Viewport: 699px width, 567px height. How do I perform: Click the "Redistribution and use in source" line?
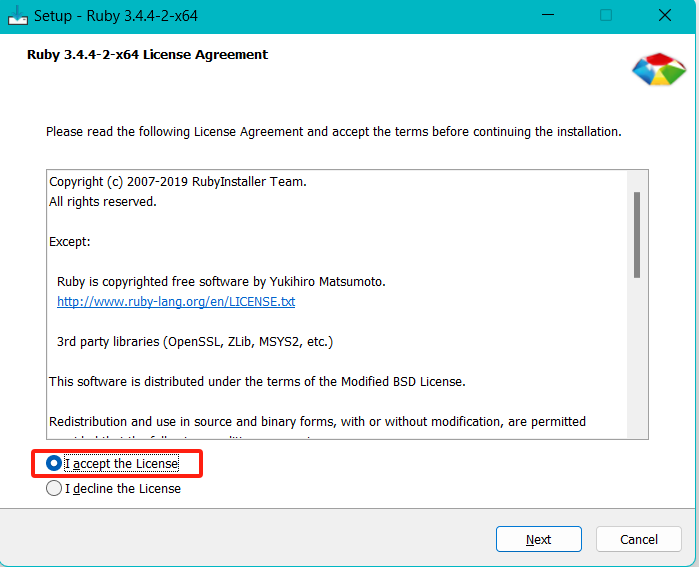[317, 422]
